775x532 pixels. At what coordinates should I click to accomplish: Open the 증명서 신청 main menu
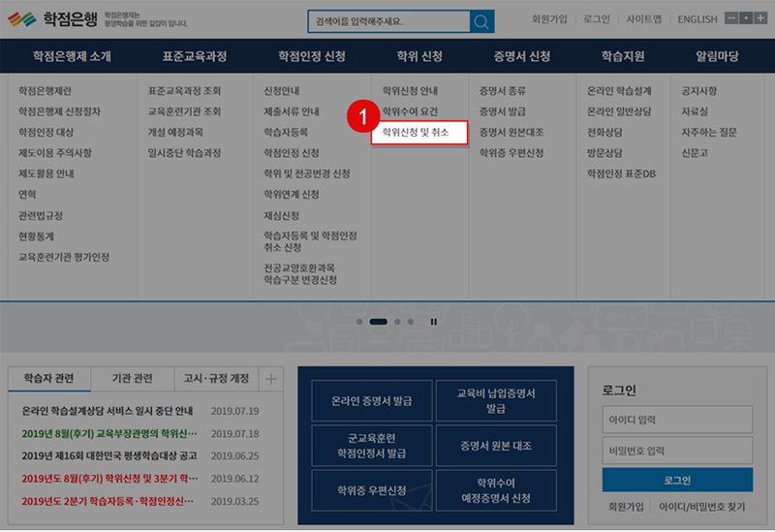click(x=521, y=56)
